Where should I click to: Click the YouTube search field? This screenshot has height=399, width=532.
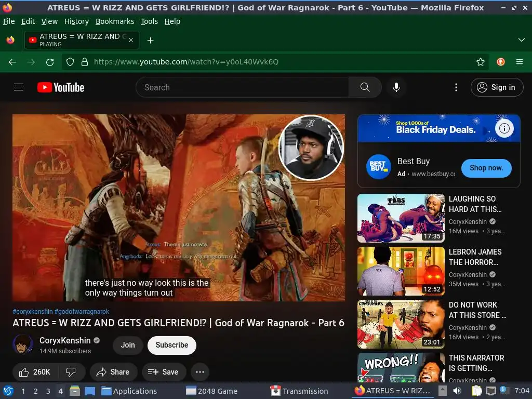pos(243,87)
